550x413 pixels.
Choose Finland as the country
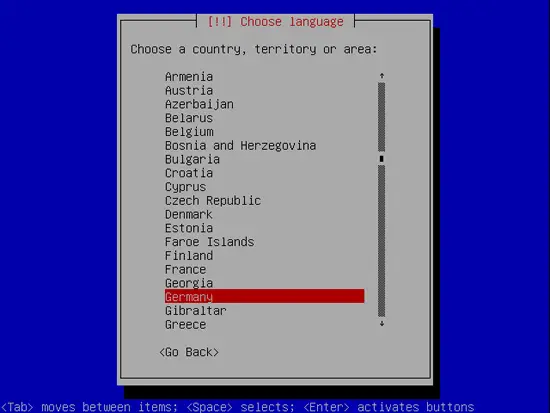tap(189, 256)
